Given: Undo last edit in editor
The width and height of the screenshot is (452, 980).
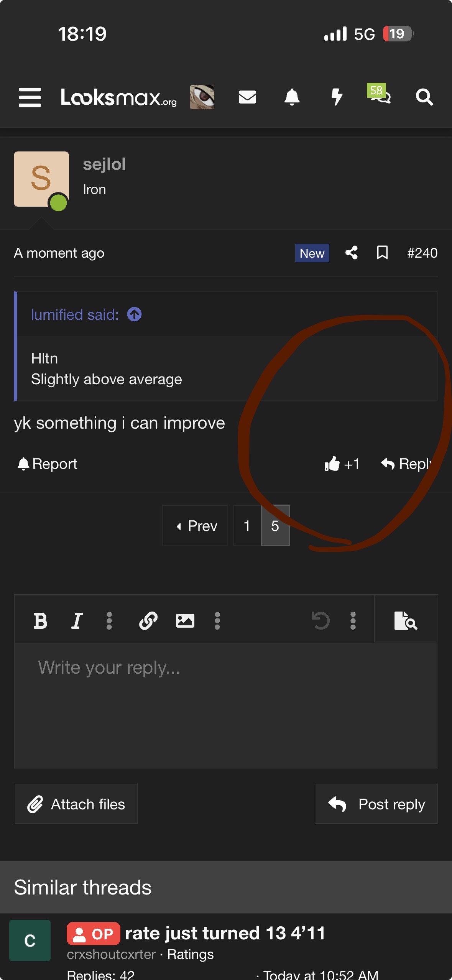Looking at the screenshot, I should point(321,621).
